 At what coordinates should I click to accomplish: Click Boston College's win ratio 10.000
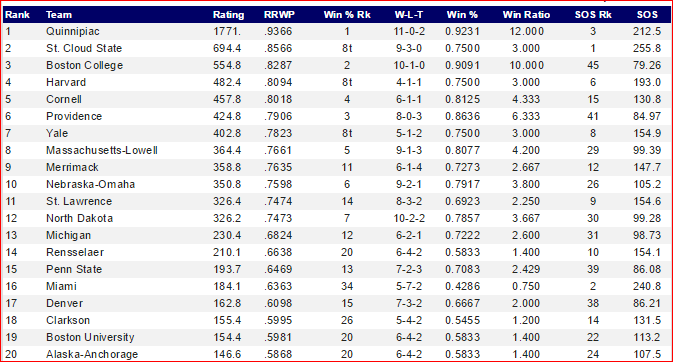point(526,65)
